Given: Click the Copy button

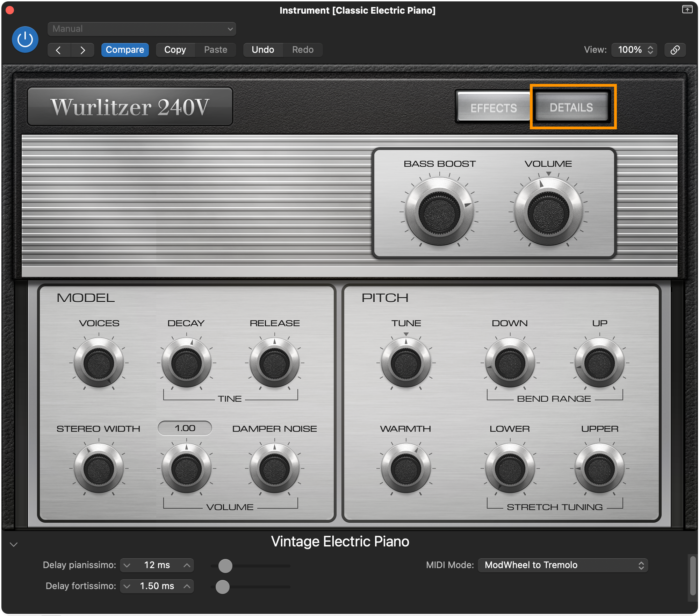Looking at the screenshot, I should [175, 50].
